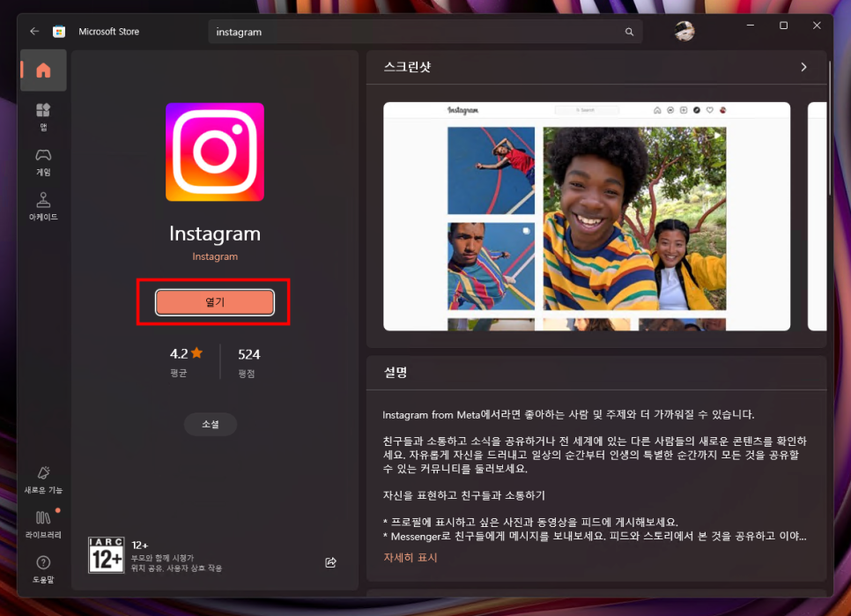Click the 소셜 category tag
The image size is (851, 616).
click(211, 424)
